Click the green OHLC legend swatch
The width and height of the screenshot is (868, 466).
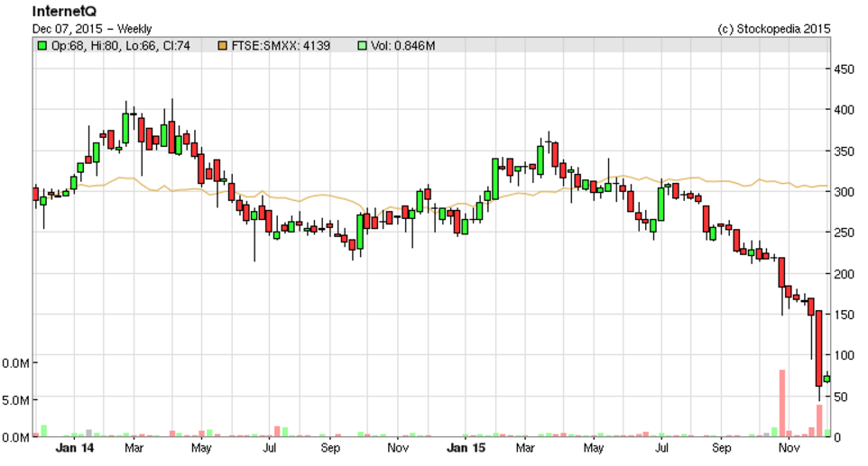tap(42, 46)
